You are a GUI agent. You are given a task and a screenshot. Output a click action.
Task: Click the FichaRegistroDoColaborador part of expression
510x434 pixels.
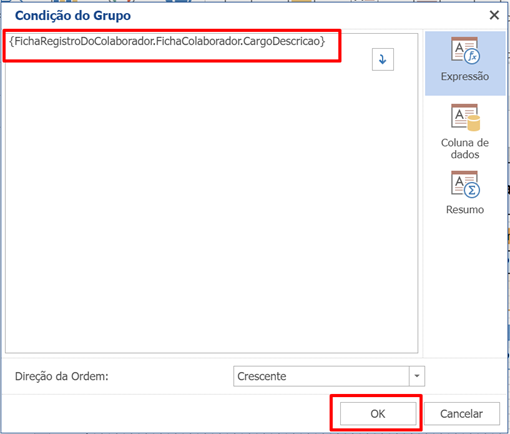tap(84, 41)
